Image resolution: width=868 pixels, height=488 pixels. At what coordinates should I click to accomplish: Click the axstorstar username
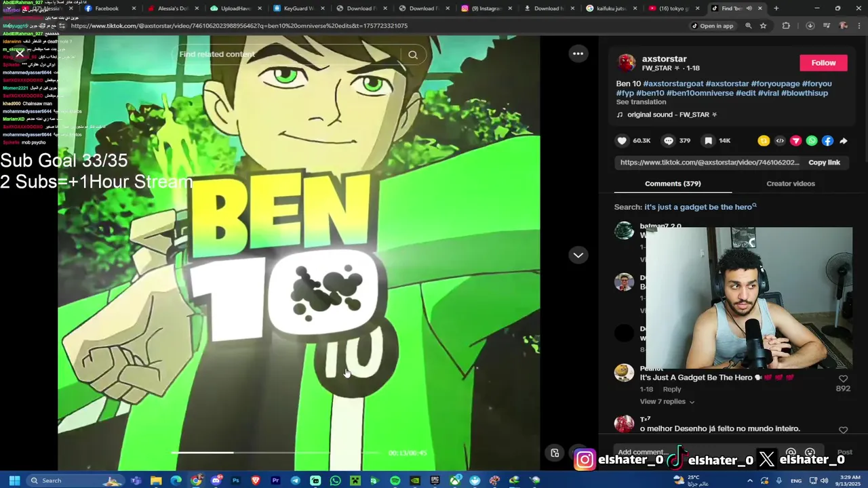click(664, 59)
